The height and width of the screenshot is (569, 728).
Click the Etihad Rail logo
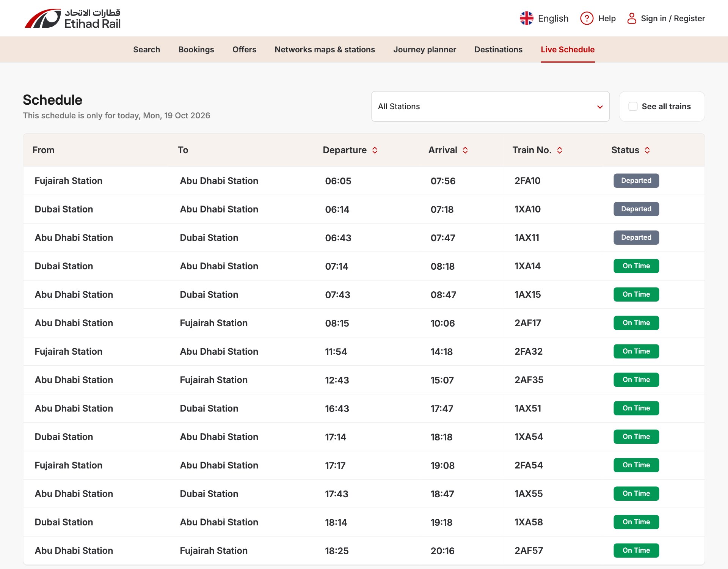pos(72,18)
